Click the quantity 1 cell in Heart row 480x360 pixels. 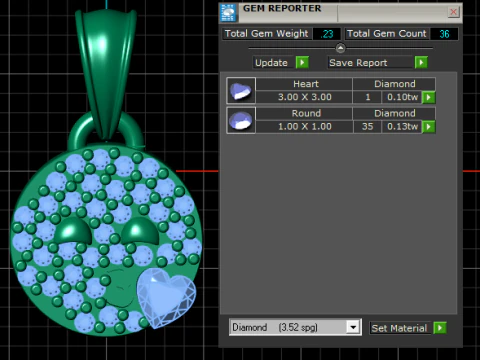point(367,97)
